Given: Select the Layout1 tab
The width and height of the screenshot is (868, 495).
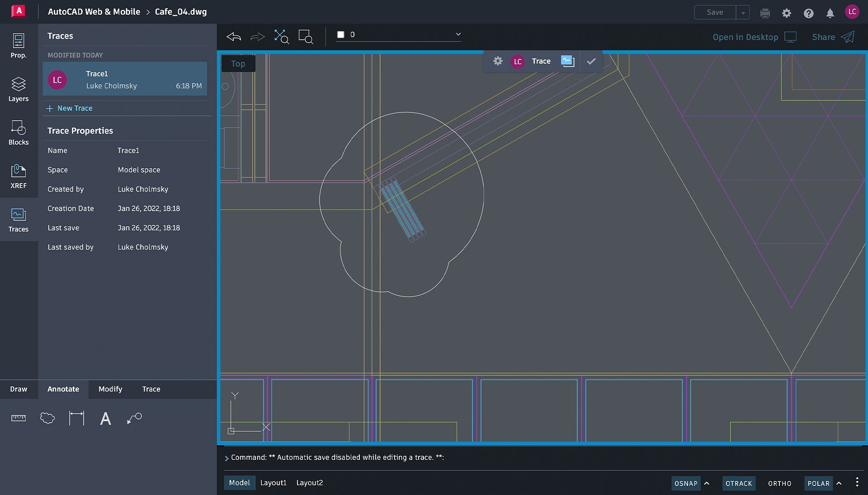Looking at the screenshot, I should click(273, 482).
